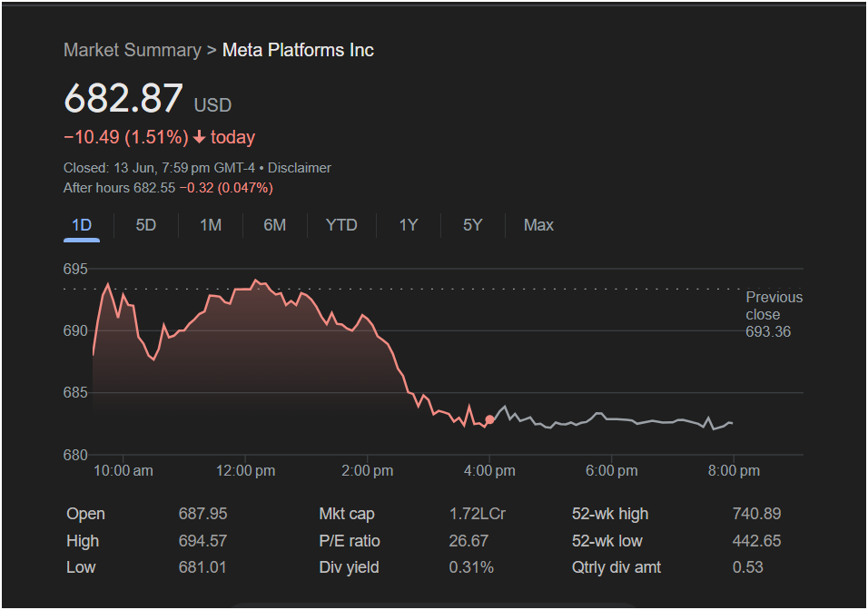This screenshot has width=868, height=610.
Task: Click the Meta Platforms Inc title
Action: (x=298, y=50)
